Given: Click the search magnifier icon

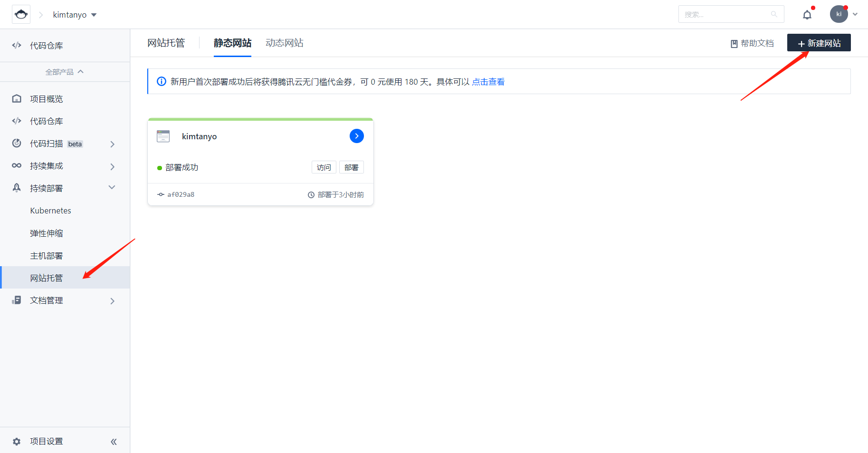Looking at the screenshot, I should coord(774,14).
